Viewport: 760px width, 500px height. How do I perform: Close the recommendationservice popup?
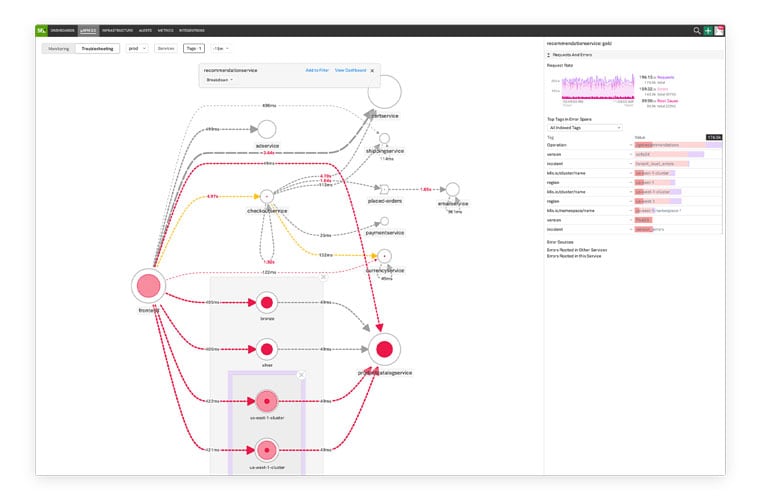click(372, 71)
